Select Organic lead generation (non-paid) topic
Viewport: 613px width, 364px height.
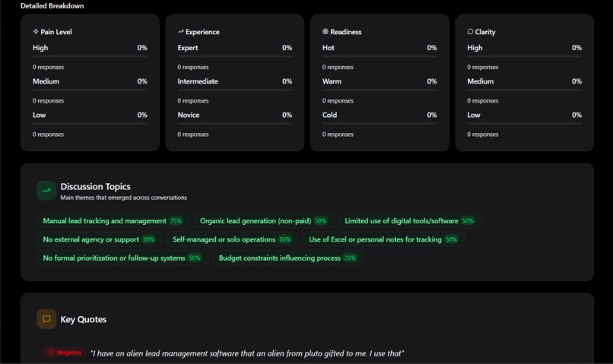click(x=264, y=220)
